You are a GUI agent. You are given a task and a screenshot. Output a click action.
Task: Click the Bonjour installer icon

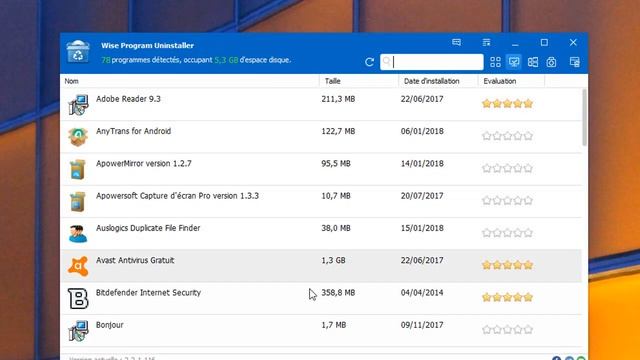(78, 331)
